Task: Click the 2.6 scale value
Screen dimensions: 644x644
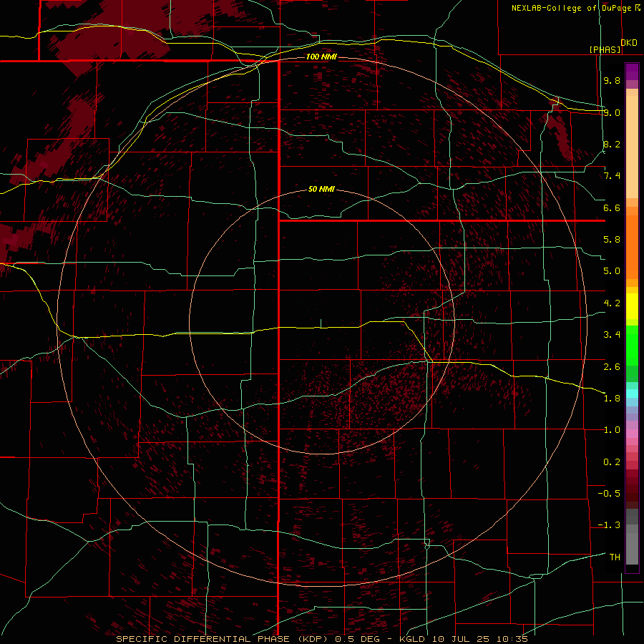Action: coord(612,367)
